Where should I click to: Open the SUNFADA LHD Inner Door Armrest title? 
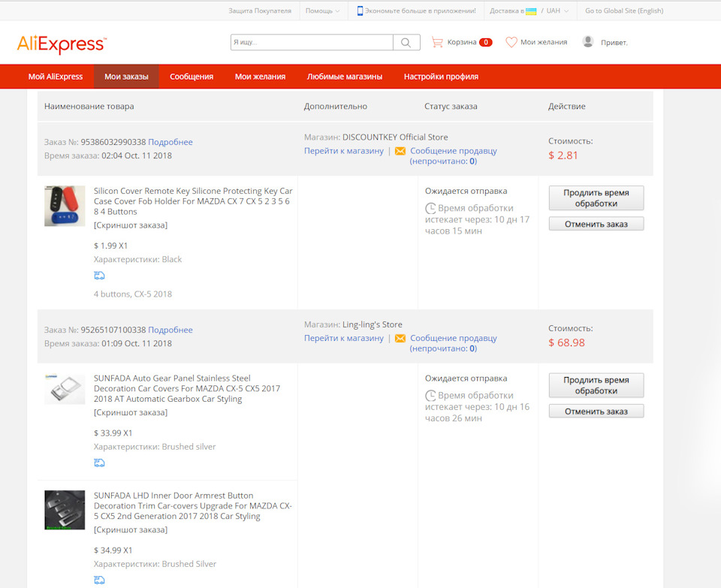coord(193,505)
